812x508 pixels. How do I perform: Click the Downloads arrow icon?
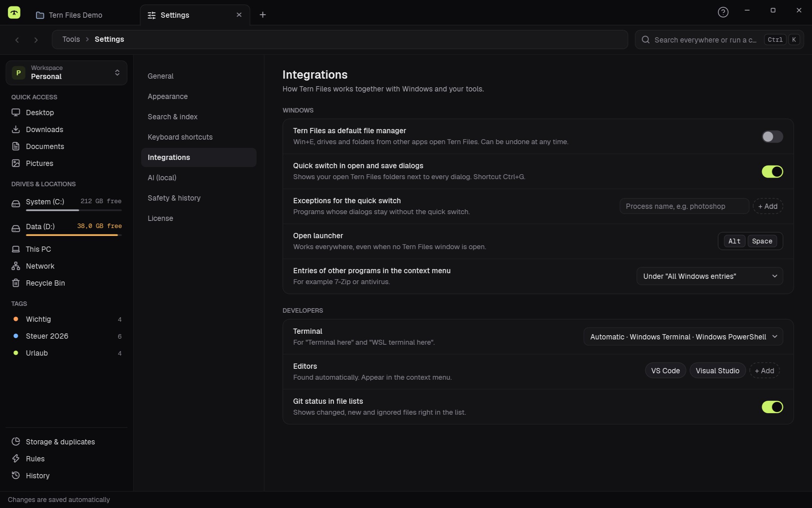coord(16,129)
